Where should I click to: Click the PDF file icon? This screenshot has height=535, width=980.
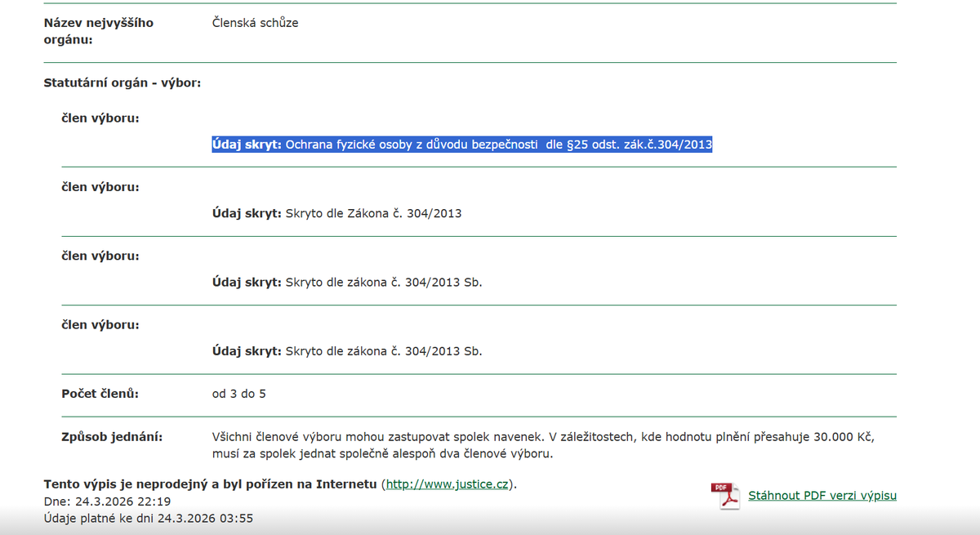point(727,496)
